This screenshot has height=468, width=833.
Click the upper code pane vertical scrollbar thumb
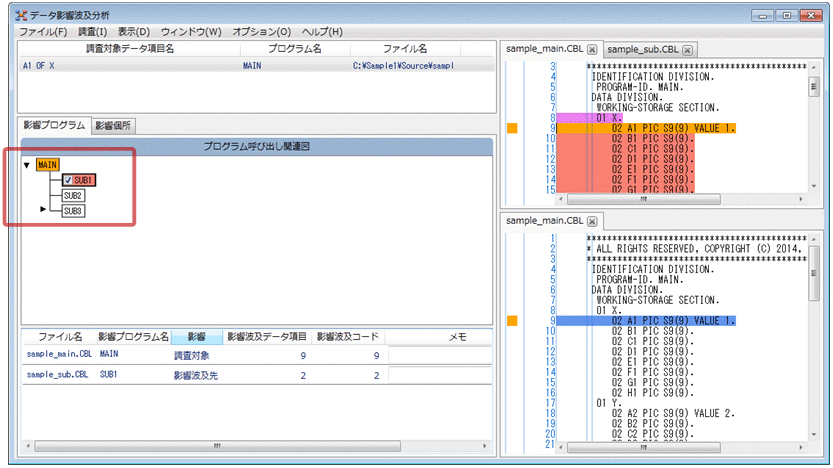tap(814, 87)
